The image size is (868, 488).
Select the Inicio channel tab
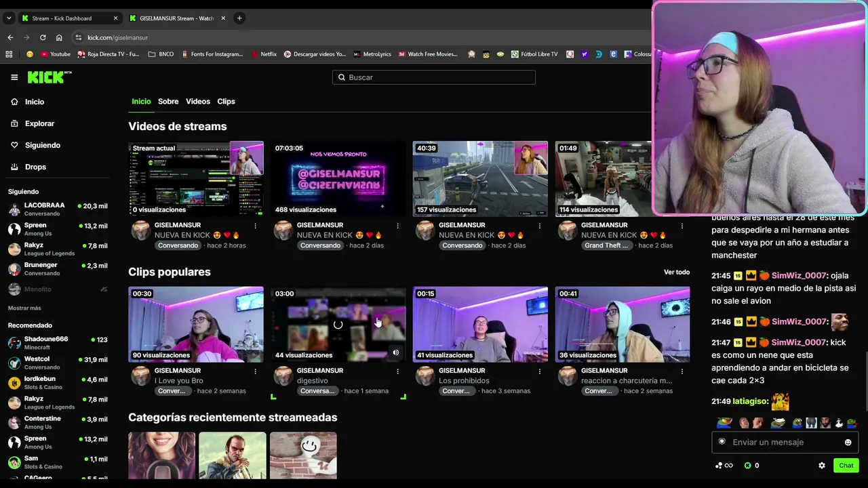[141, 102]
